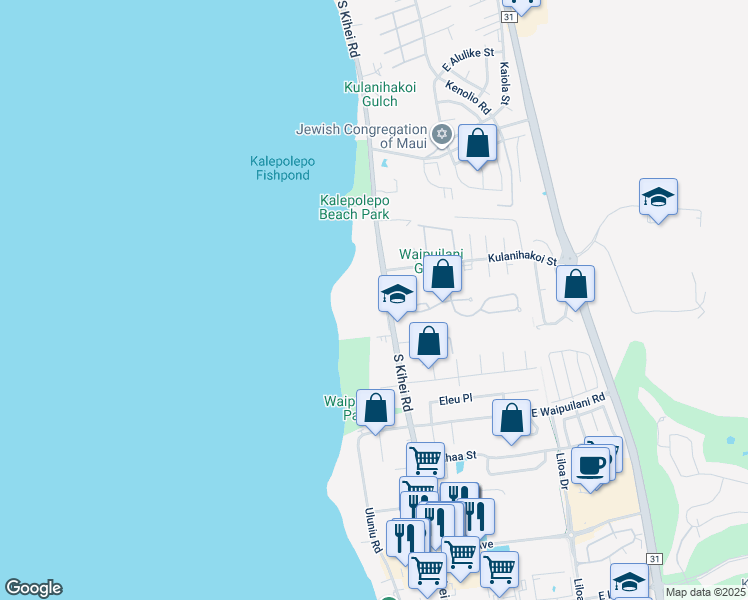The height and width of the screenshot is (600, 748).
Task: Click the shopping bag marker covering Waipuilani Gulch label
Action: [442, 277]
